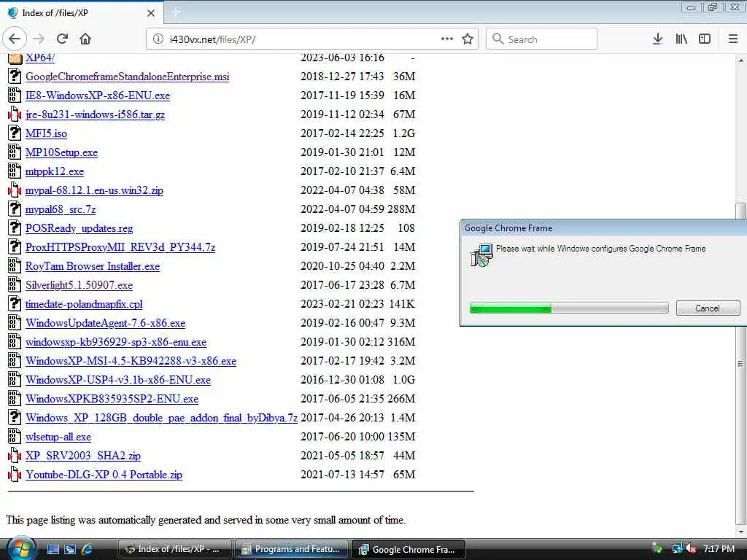Click the forward navigation arrow

click(x=39, y=39)
